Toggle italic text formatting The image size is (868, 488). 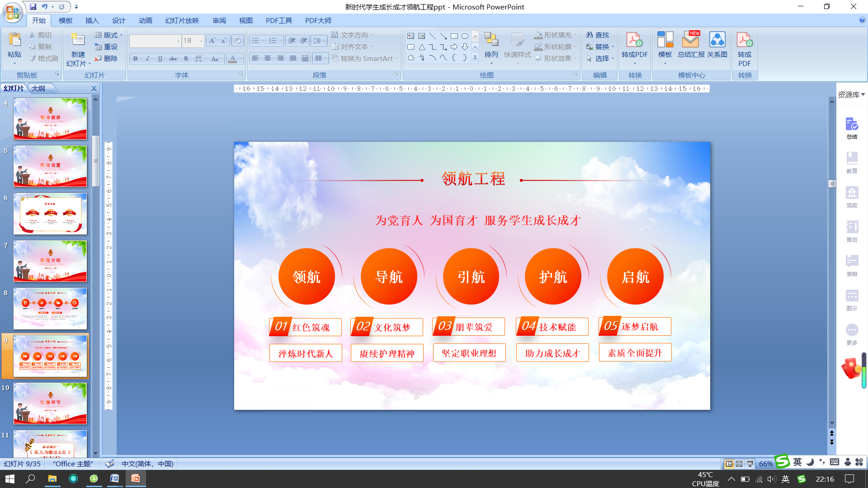(147, 59)
